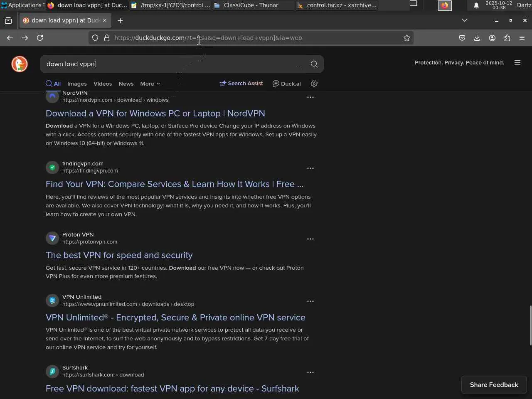
Task: Open the Firefox downloads panel
Action: click(x=477, y=38)
